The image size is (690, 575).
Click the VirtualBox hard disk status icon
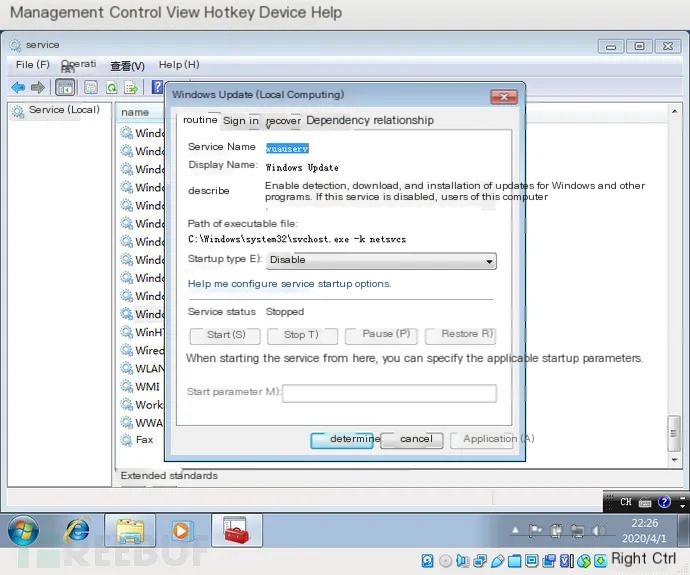(427, 561)
